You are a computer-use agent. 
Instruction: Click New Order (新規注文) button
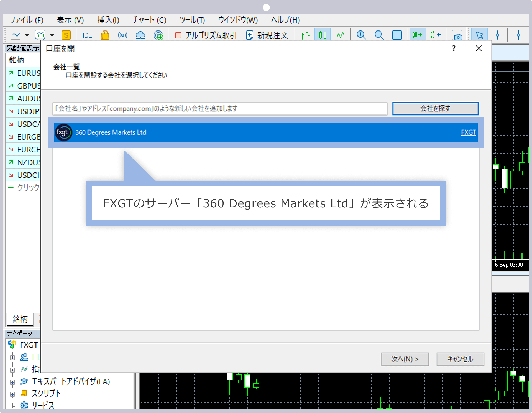point(267,35)
